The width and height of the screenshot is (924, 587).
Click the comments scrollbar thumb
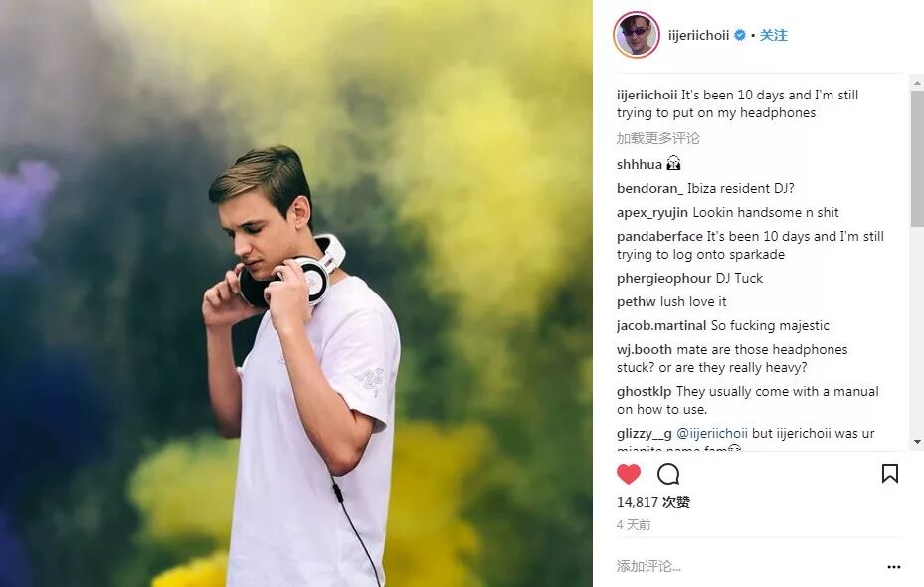pos(917,158)
